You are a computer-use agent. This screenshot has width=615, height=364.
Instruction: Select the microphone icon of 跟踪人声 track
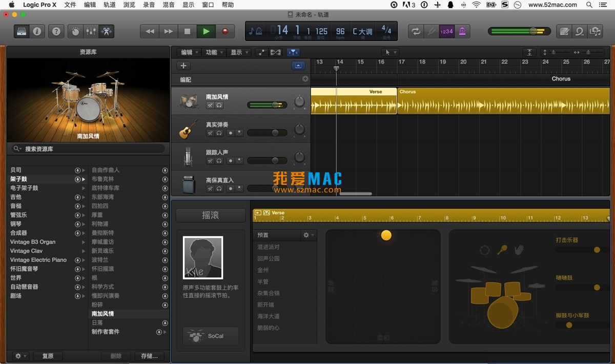pyautogui.click(x=188, y=157)
